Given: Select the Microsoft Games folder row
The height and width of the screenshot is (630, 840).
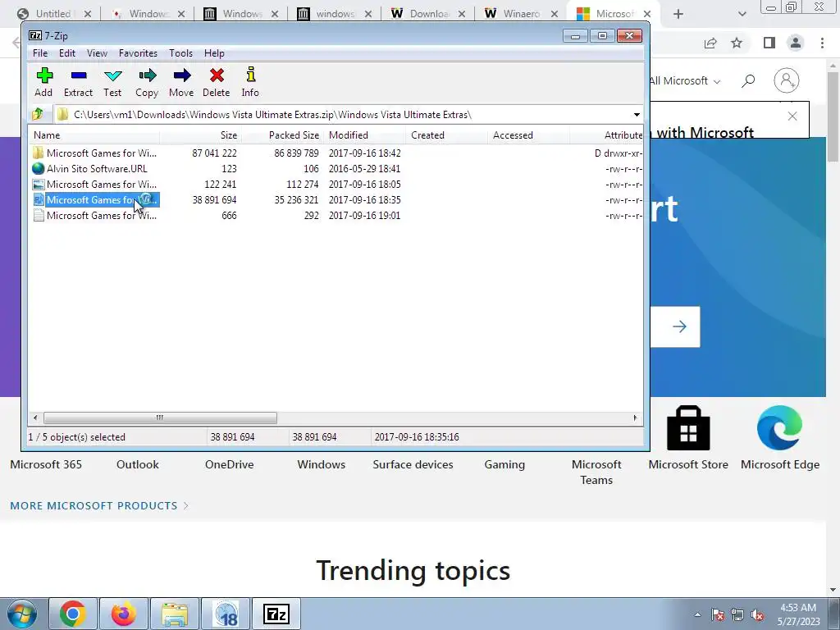Looking at the screenshot, I should click(336, 153).
